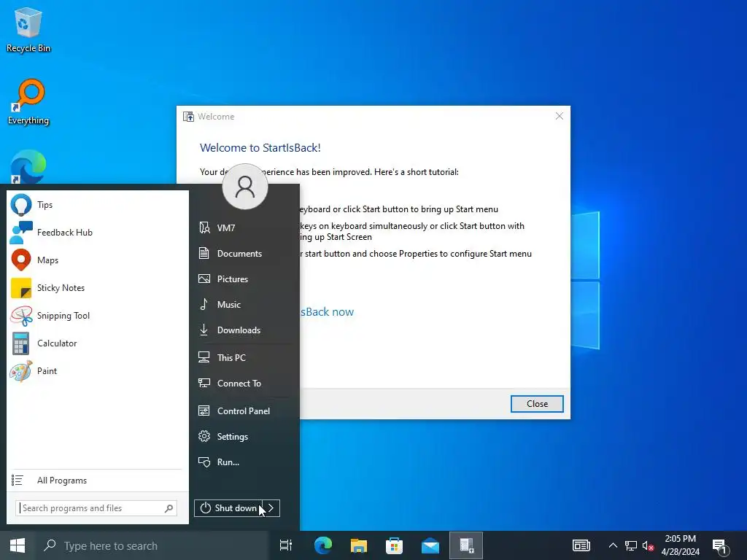Screen dimensions: 747x560
Task: Open Mail app from taskbar
Action: [430, 545]
